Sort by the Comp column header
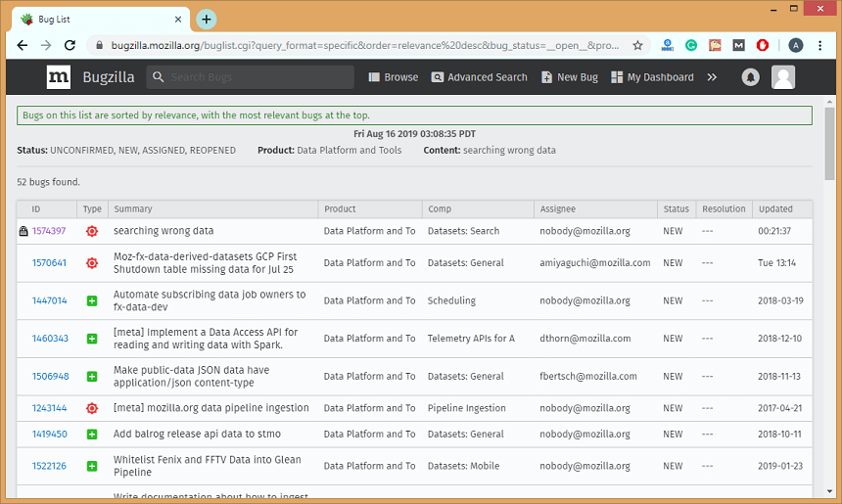The image size is (842, 504). (x=440, y=208)
